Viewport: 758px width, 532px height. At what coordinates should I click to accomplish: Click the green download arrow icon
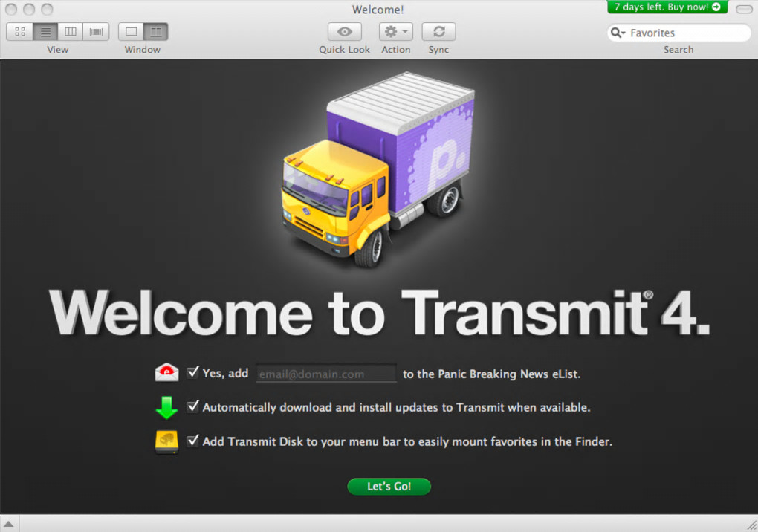pos(166,407)
